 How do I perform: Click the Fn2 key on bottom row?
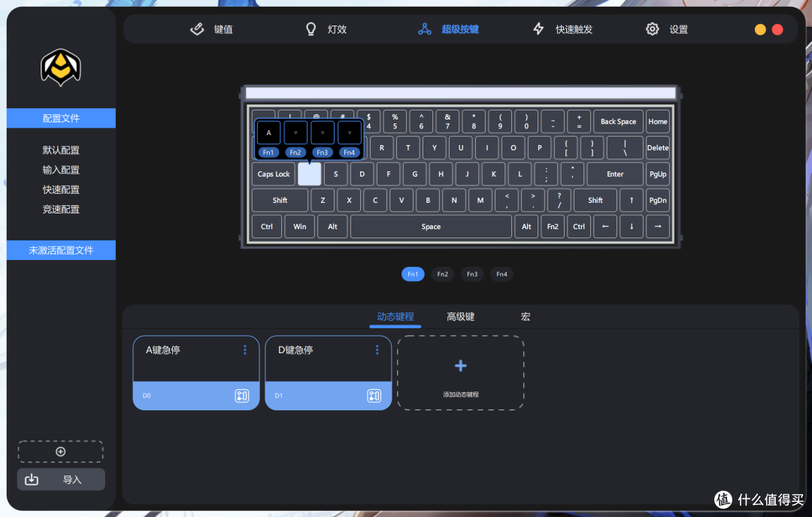click(553, 226)
